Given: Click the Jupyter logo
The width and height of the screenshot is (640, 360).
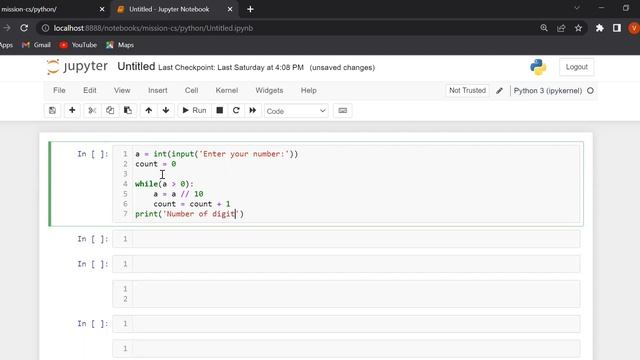Looking at the screenshot, I should coord(77,67).
